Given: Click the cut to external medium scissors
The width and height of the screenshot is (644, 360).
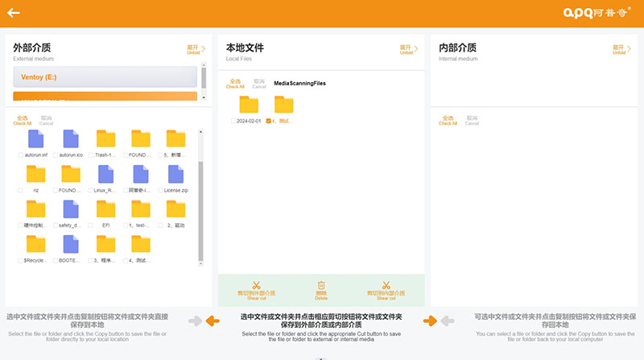Looking at the screenshot, I should coord(256,285).
